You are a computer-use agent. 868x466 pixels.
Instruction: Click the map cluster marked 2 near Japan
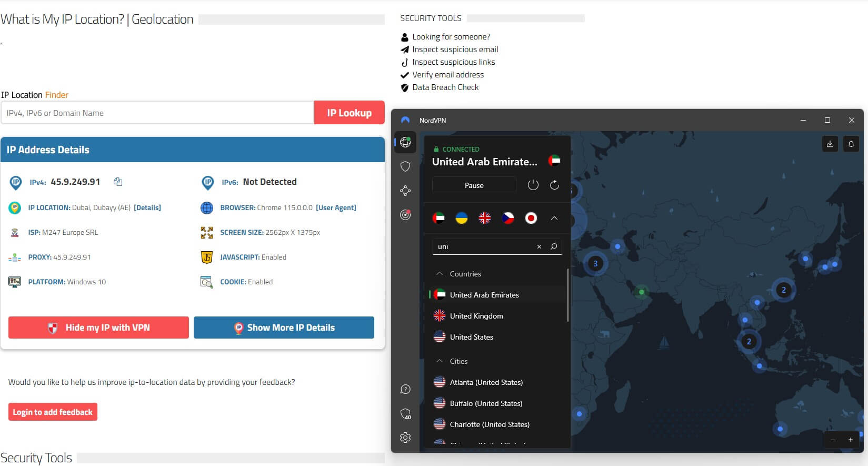[x=783, y=290]
